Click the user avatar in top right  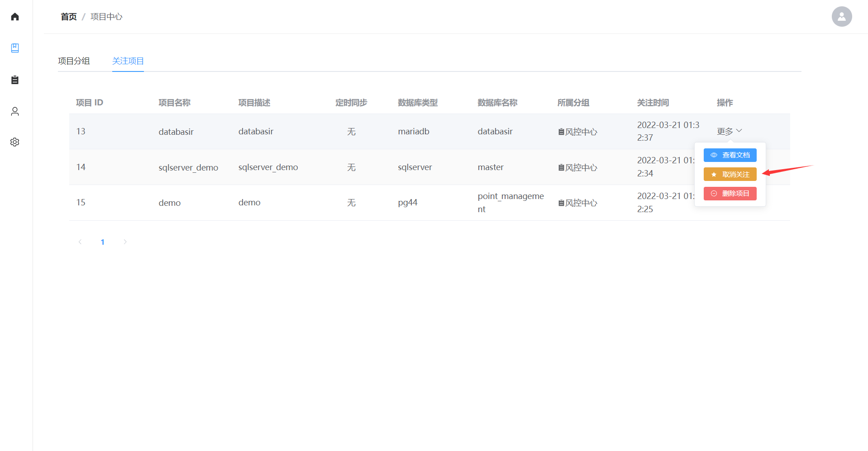(841, 17)
